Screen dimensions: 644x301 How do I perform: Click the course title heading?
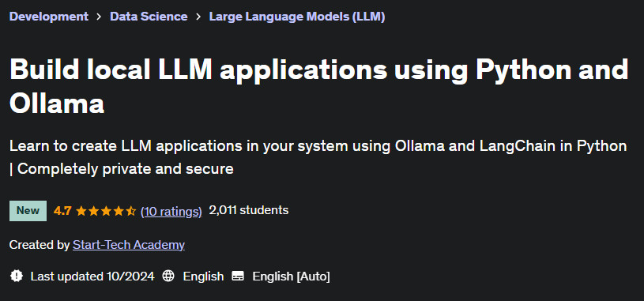click(x=318, y=86)
